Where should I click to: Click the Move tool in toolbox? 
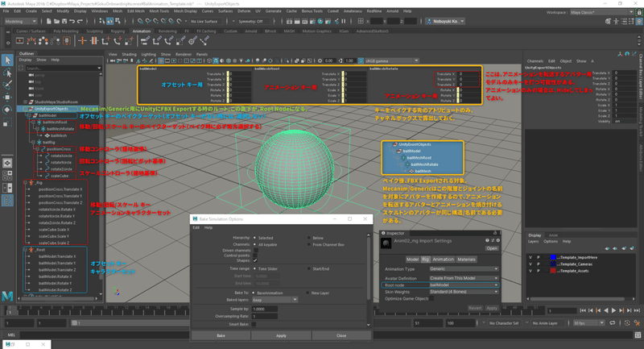point(7,97)
